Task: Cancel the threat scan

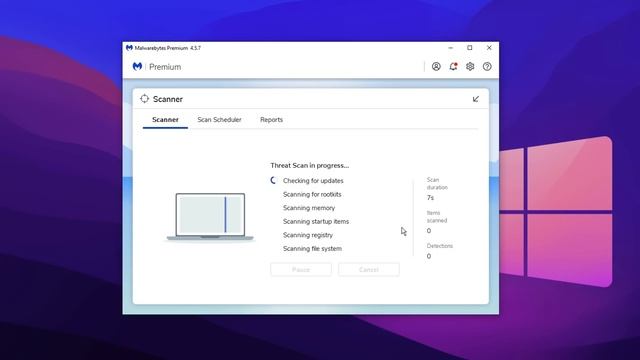Action: (369, 270)
